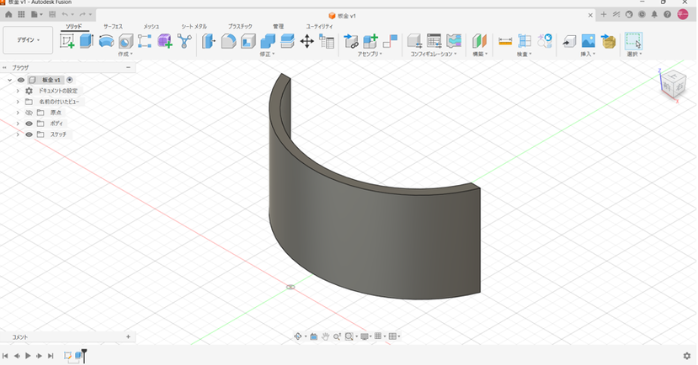Select the Move/Copy arrows tool
The width and height of the screenshot is (698, 365).
point(307,41)
